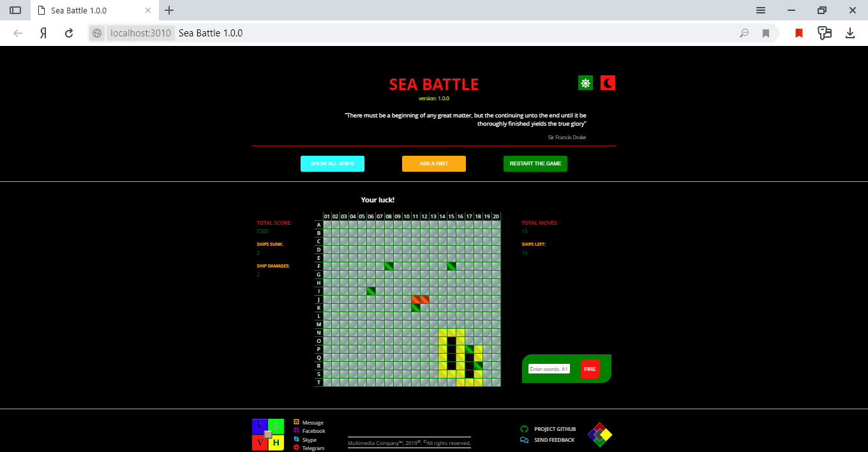The width and height of the screenshot is (868, 452).
Task: Open the browser hamburger menu
Action: 761,10
